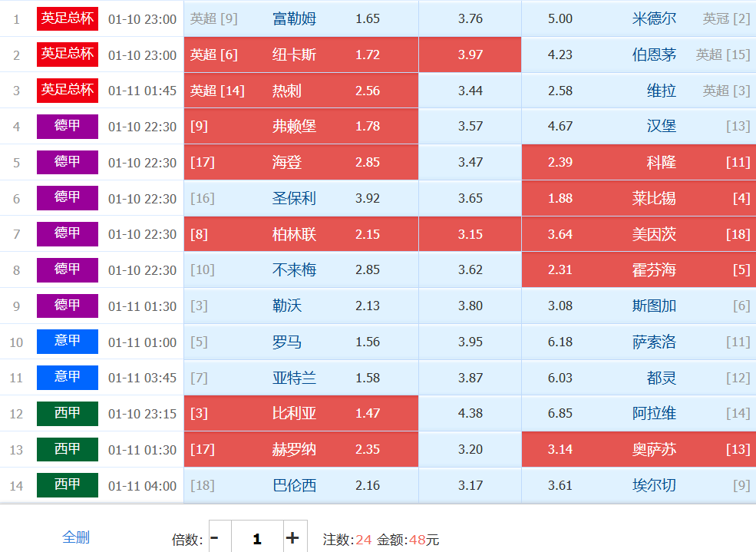Viewport: 756px width, 552px height.
Task: Click the 德甲 badge in the 弗赖堡 row
Action: coord(68,126)
